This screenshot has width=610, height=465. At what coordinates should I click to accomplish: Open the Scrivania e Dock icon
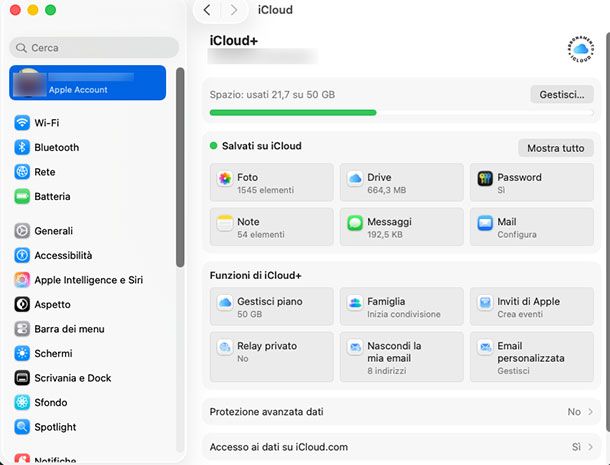(x=22, y=378)
